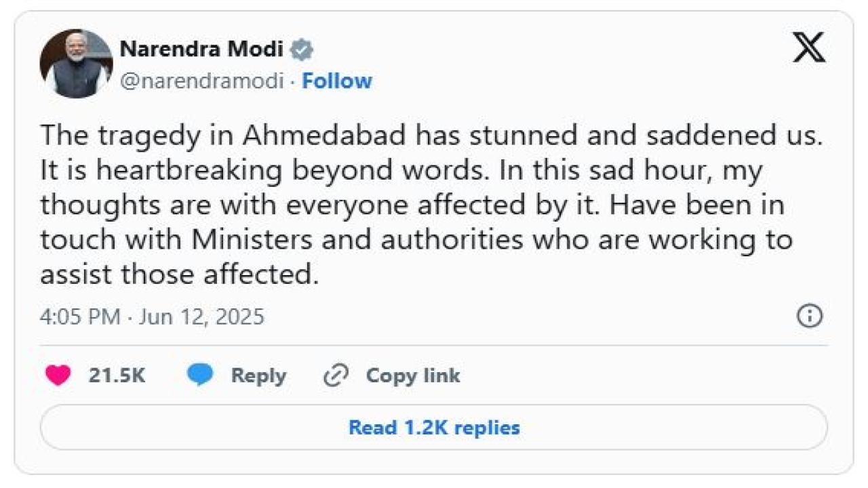Click the Reply text label
868x488 pixels.
258,375
